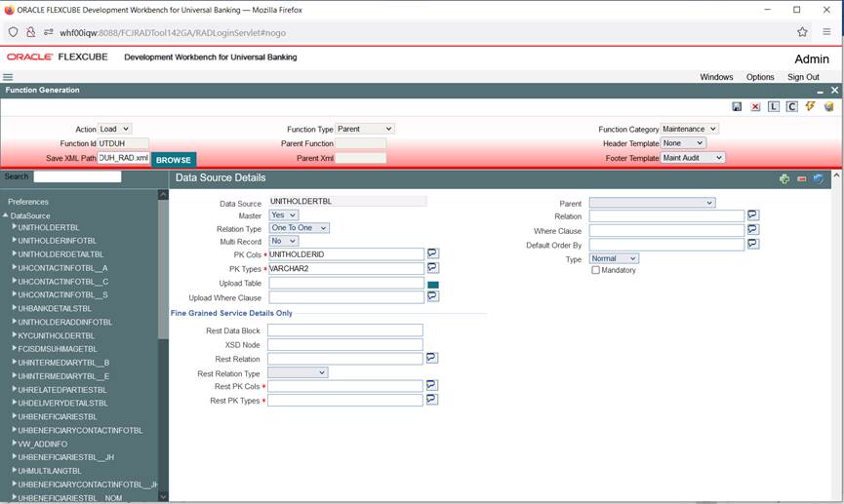
Task: Click the L toolbar icon
Action: pos(774,106)
